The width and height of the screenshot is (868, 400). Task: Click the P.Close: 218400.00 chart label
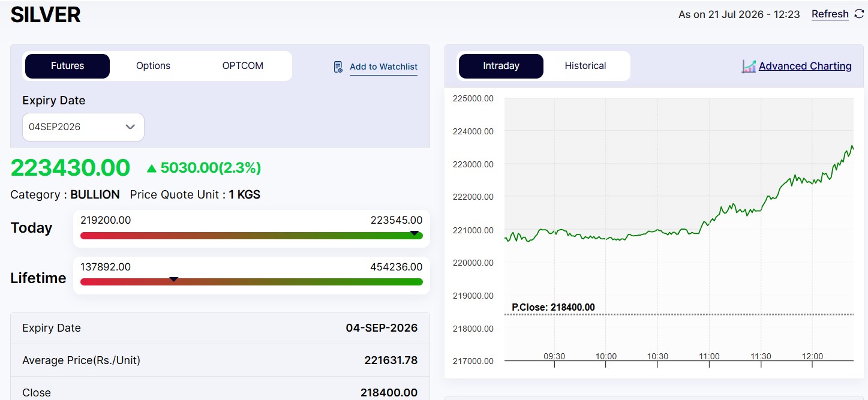click(553, 308)
